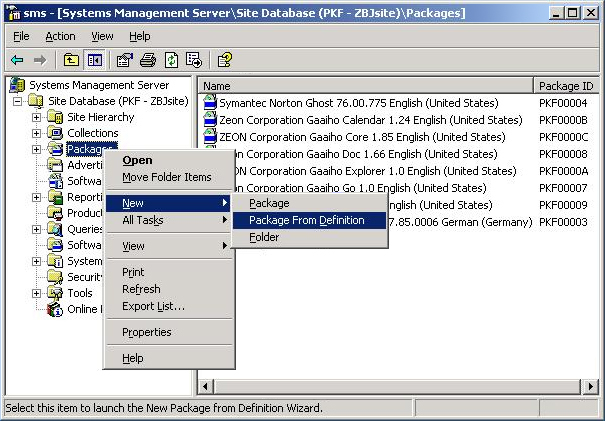
Task: Collapse the Site Database tree node
Action: tap(17, 101)
